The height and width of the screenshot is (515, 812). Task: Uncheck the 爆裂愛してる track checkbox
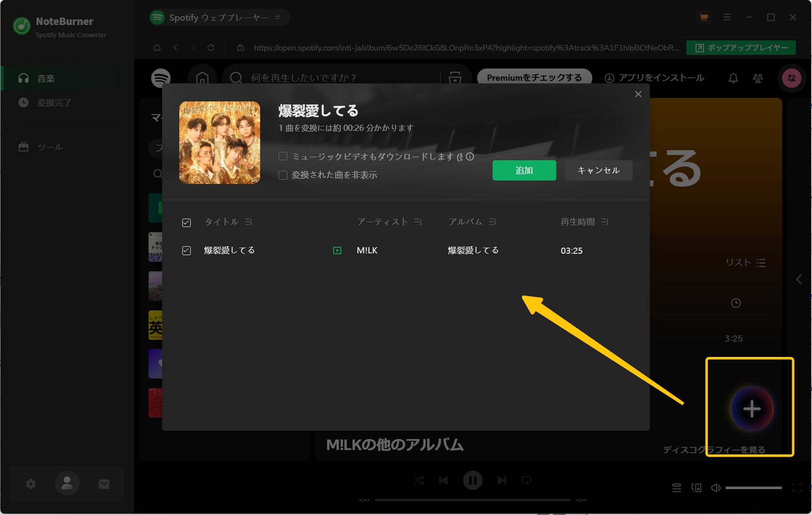point(186,251)
